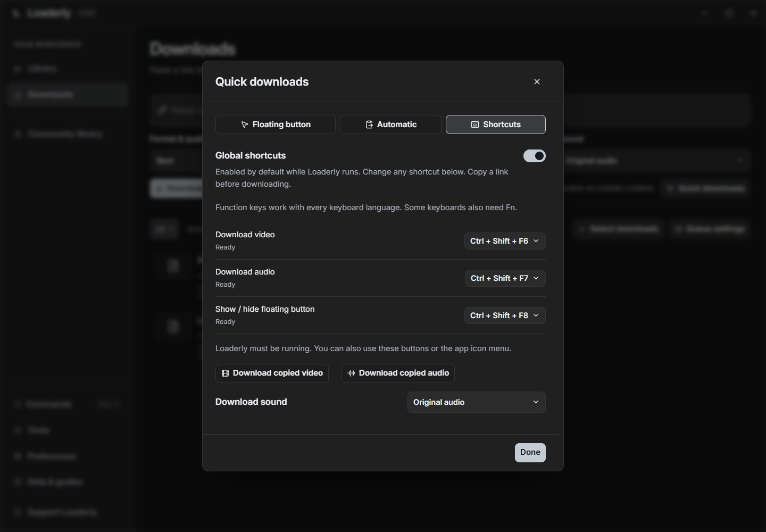Click Select downloads button behind the dialog

point(619,229)
